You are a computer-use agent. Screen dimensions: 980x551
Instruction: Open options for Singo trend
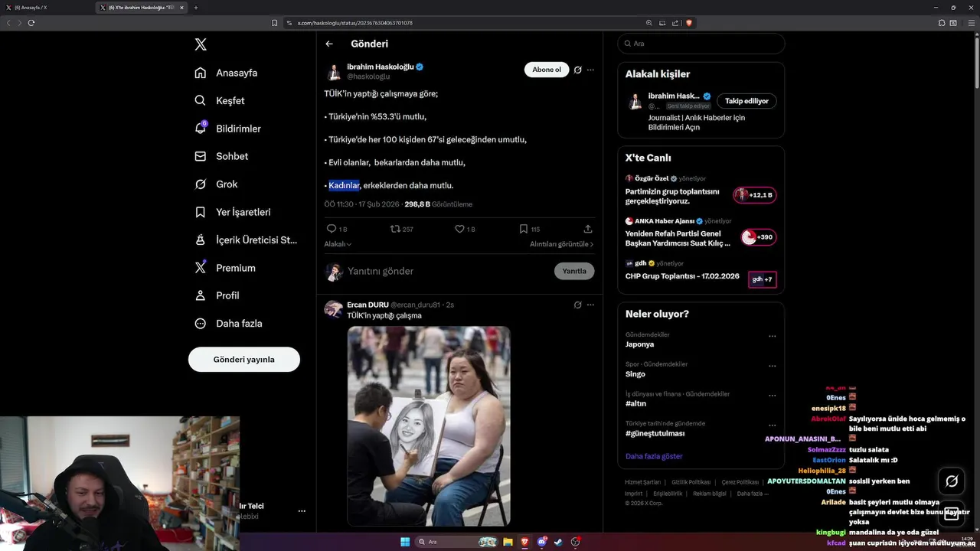[772, 366]
